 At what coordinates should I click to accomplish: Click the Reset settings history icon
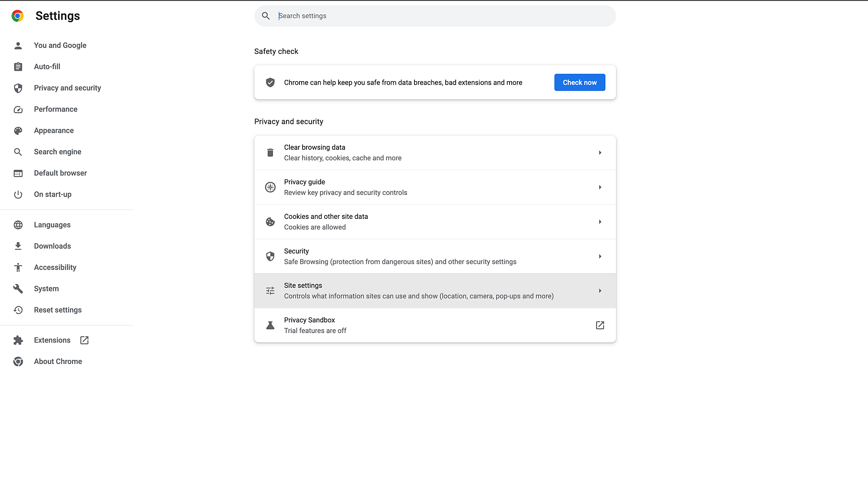click(x=18, y=310)
